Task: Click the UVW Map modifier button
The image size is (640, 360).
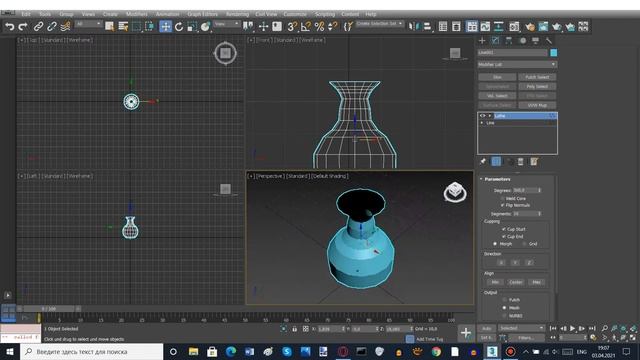Action: point(537,105)
